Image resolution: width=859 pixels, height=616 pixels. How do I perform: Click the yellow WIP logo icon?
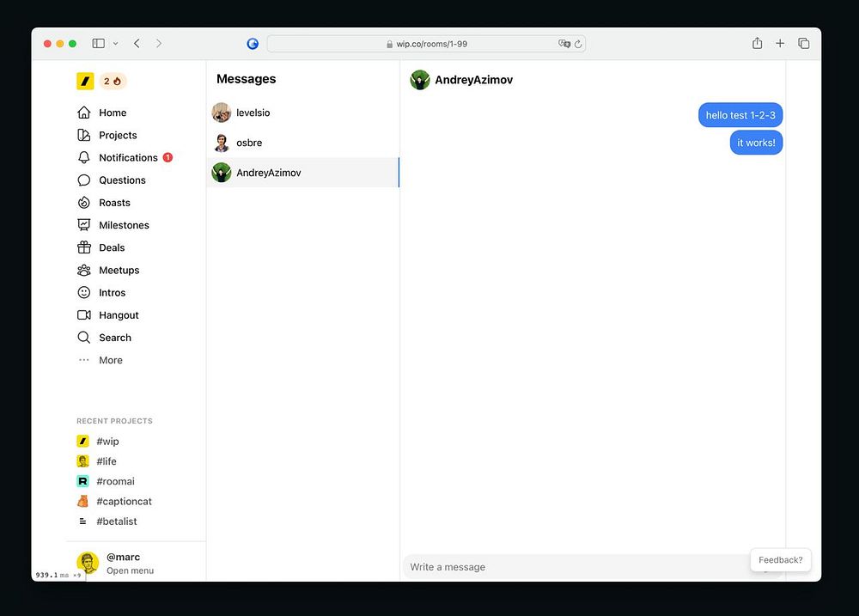(85, 81)
